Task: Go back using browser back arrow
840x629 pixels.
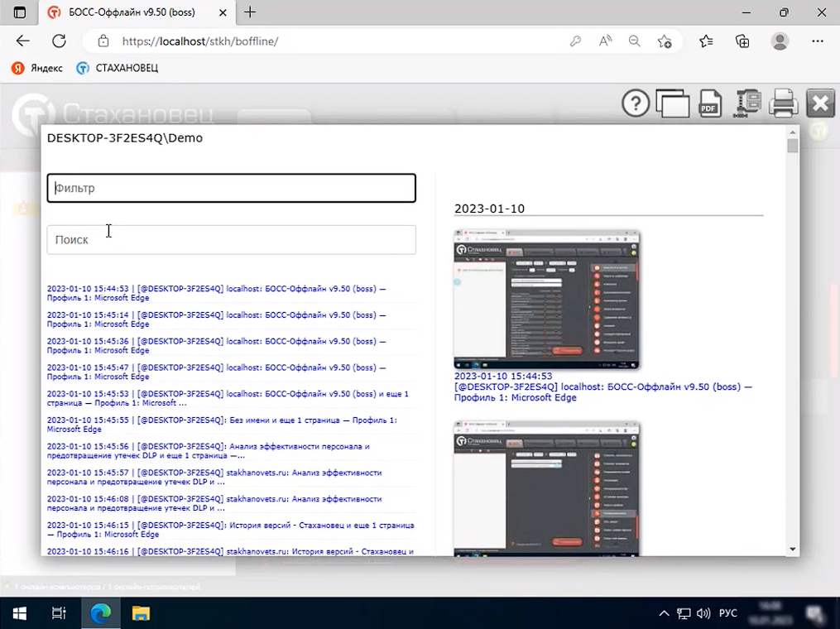Action: click(x=22, y=41)
